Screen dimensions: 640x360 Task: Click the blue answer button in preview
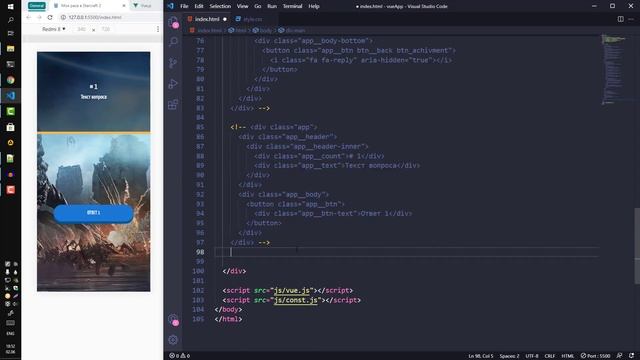coord(93,213)
